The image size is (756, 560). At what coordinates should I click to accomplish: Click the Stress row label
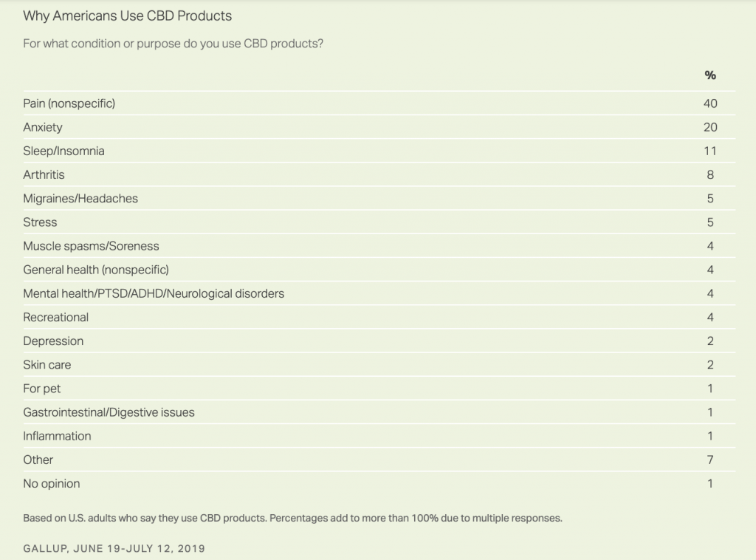click(40, 222)
